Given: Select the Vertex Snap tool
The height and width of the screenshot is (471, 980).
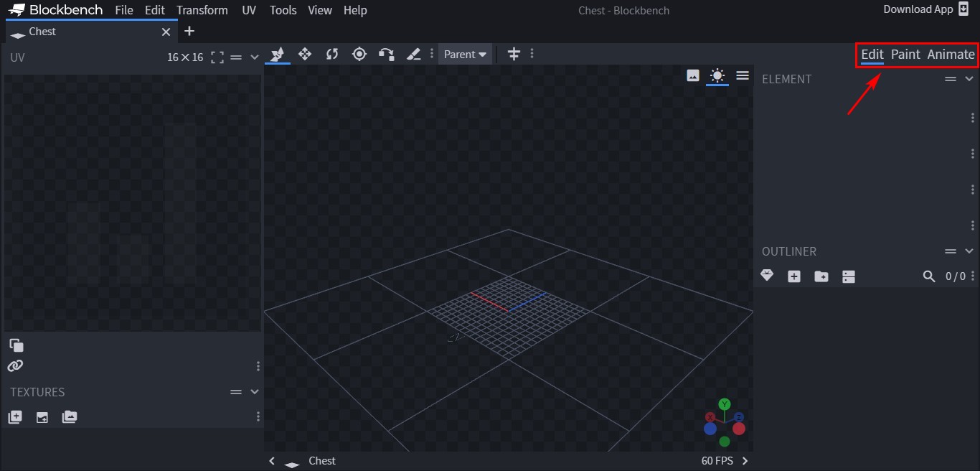Looking at the screenshot, I should pyautogui.click(x=387, y=54).
